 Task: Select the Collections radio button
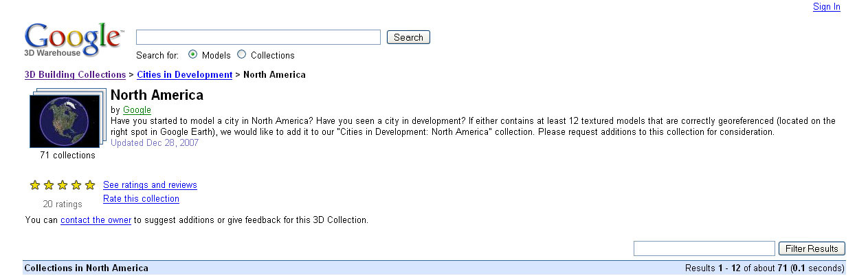[241, 54]
